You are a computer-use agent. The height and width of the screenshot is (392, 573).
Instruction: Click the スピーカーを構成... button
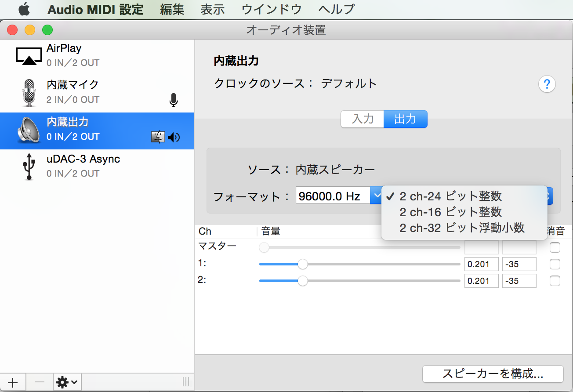pyautogui.click(x=493, y=374)
